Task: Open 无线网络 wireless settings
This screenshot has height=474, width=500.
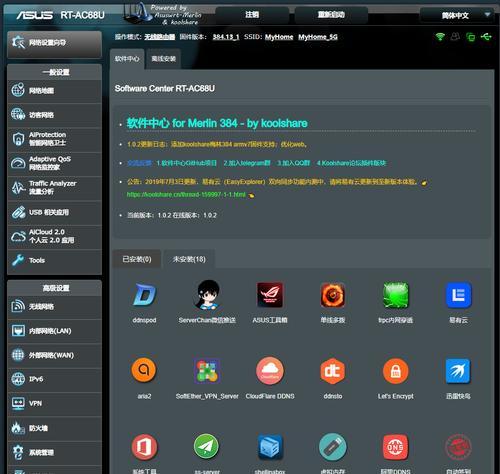Action: point(54,307)
